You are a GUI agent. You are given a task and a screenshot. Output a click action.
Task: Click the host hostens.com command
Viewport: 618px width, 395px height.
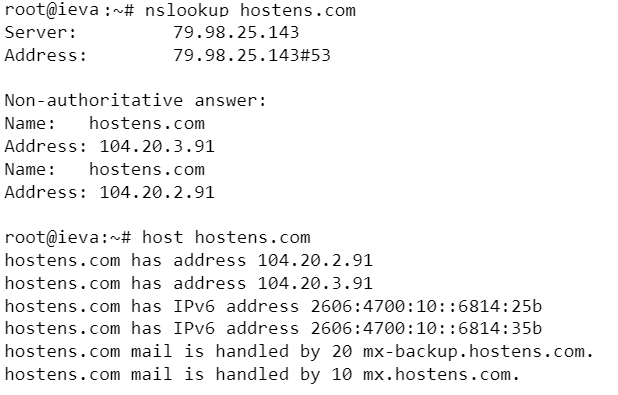(226, 237)
